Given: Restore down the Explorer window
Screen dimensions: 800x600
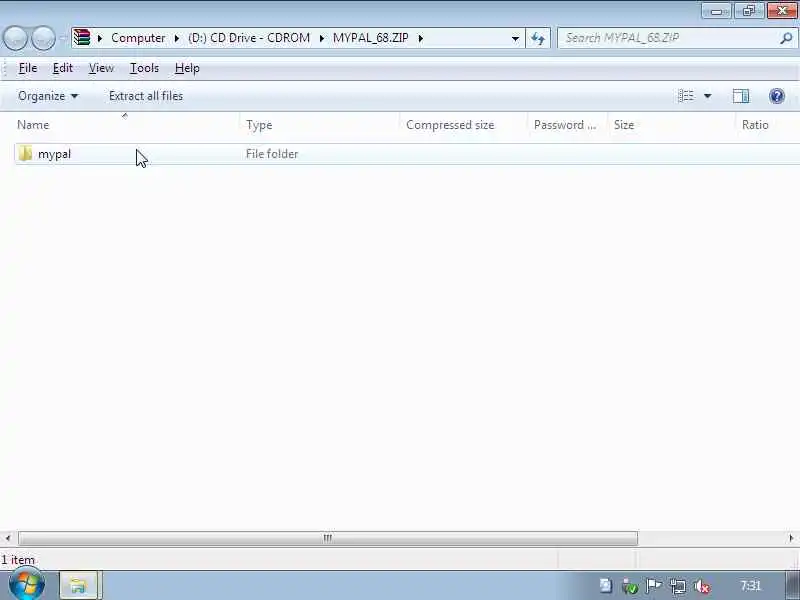Looking at the screenshot, I should (x=748, y=11).
